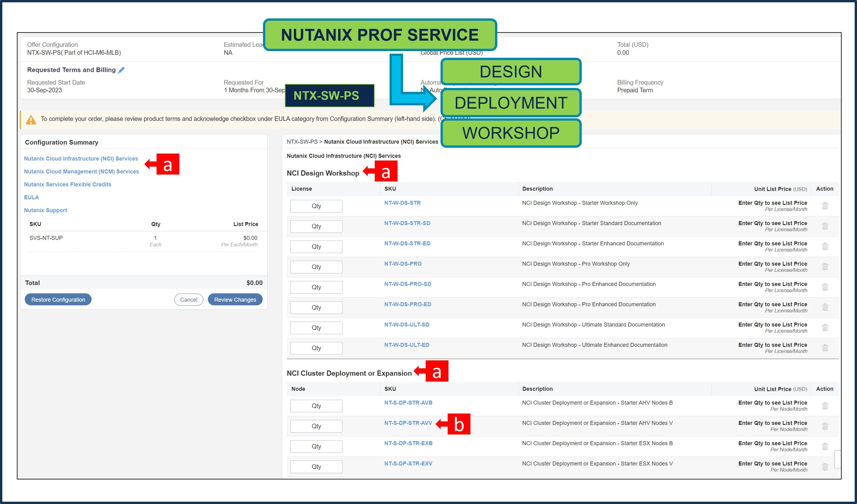Focus Qty field for NT-W-DS-PRO-ED
857x504 pixels.
pos(316,307)
